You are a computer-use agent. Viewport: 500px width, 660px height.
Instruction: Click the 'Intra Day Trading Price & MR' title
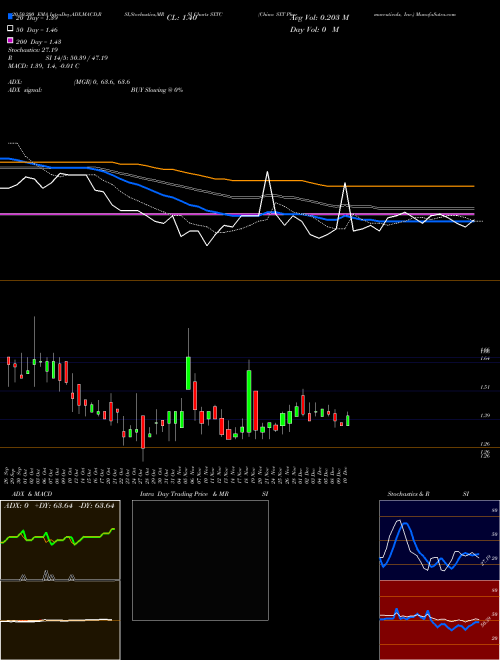(184, 494)
